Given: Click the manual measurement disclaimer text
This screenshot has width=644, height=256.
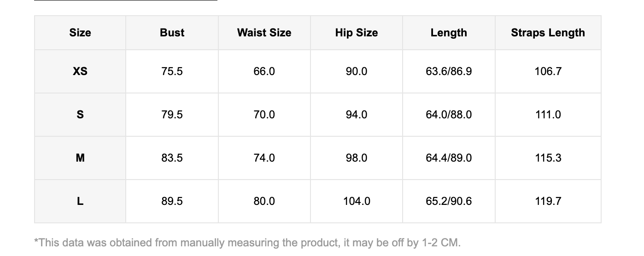Looking at the screenshot, I should (247, 243).
